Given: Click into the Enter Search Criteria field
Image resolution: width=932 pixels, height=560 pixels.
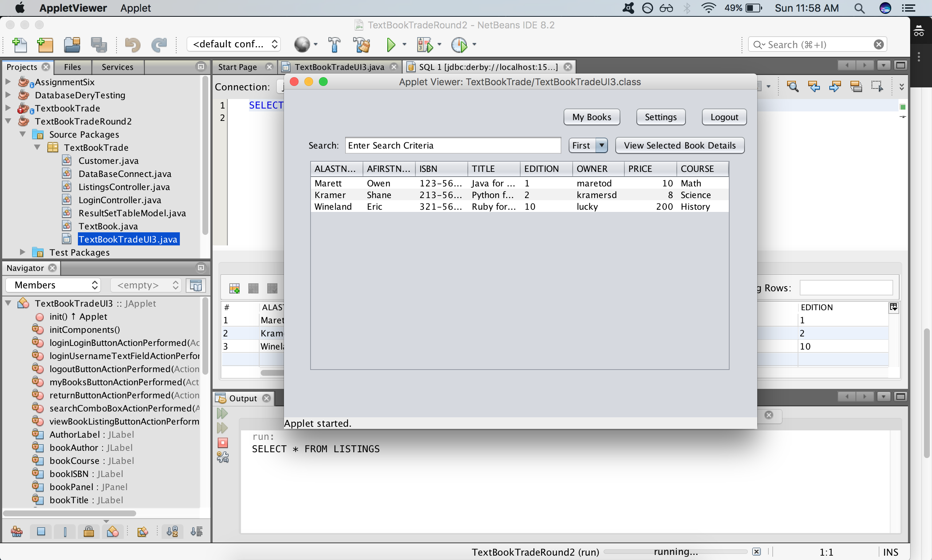Looking at the screenshot, I should (x=453, y=145).
